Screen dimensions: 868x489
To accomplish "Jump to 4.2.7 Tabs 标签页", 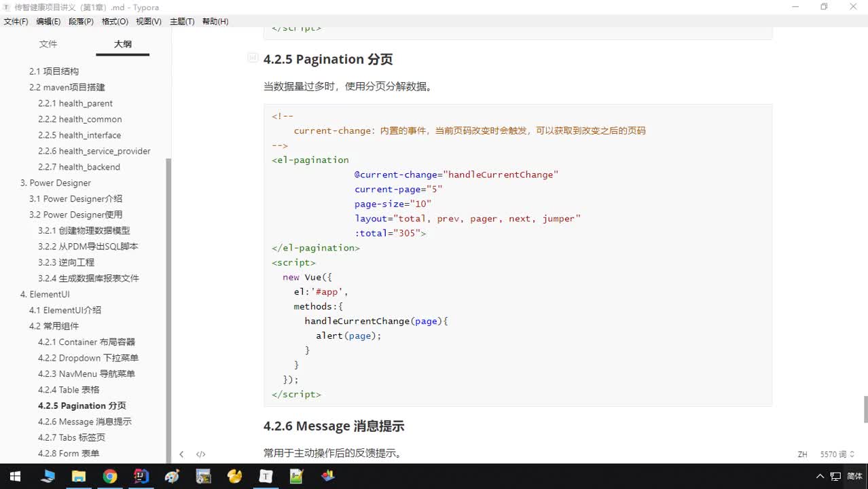I will [72, 438].
